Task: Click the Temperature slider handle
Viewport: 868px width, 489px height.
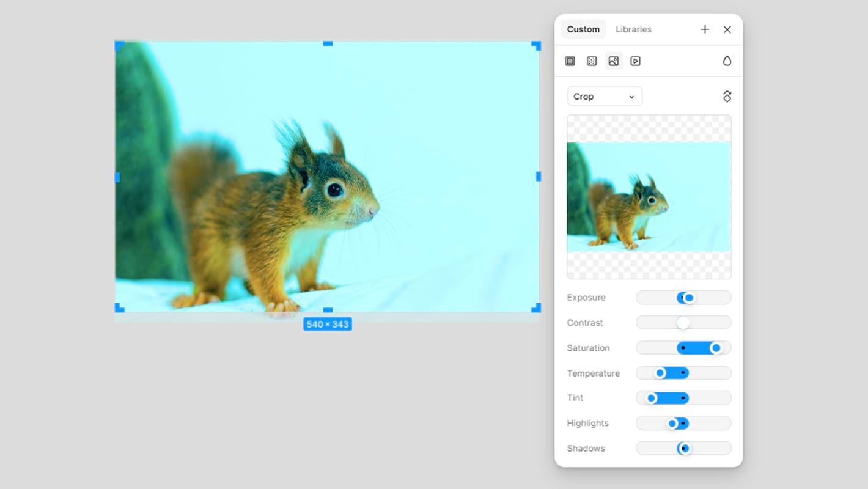Action: pos(660,373)
